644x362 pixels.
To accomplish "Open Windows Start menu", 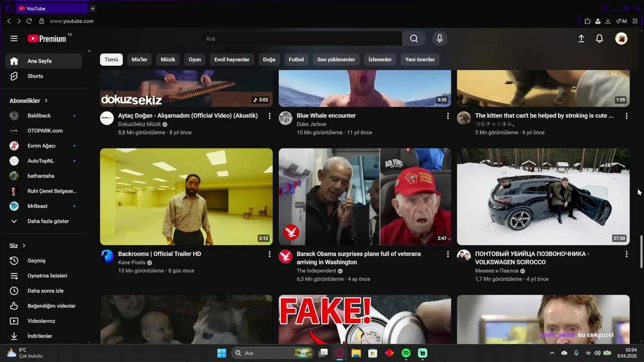I will click(x=221, y=353).
